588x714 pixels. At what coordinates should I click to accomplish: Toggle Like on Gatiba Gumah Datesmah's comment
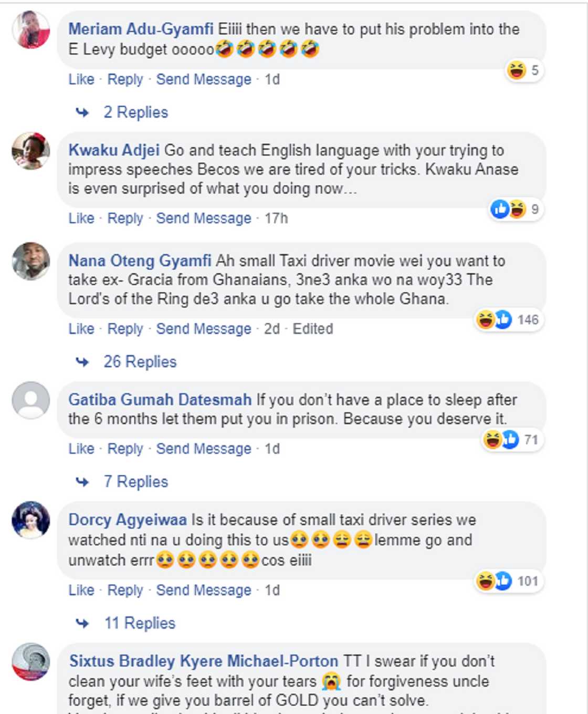pos(81,449)
